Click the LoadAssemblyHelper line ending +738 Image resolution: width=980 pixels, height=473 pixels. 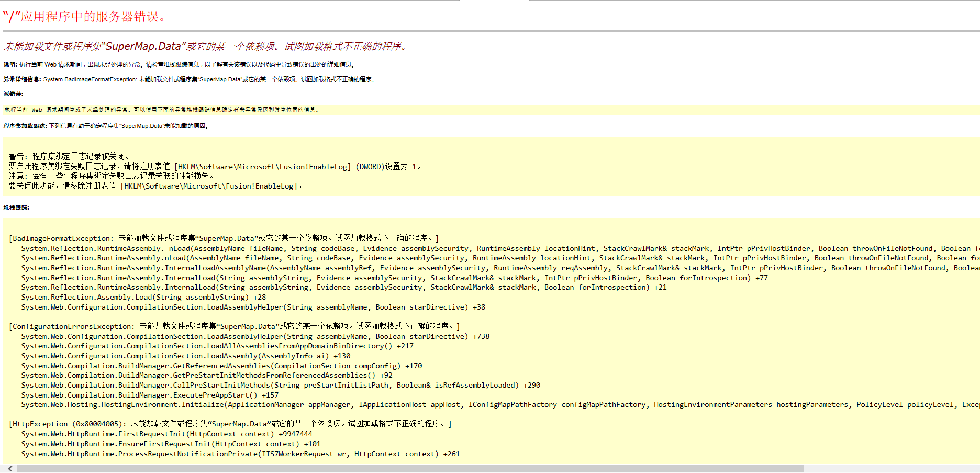pos(255,336)
